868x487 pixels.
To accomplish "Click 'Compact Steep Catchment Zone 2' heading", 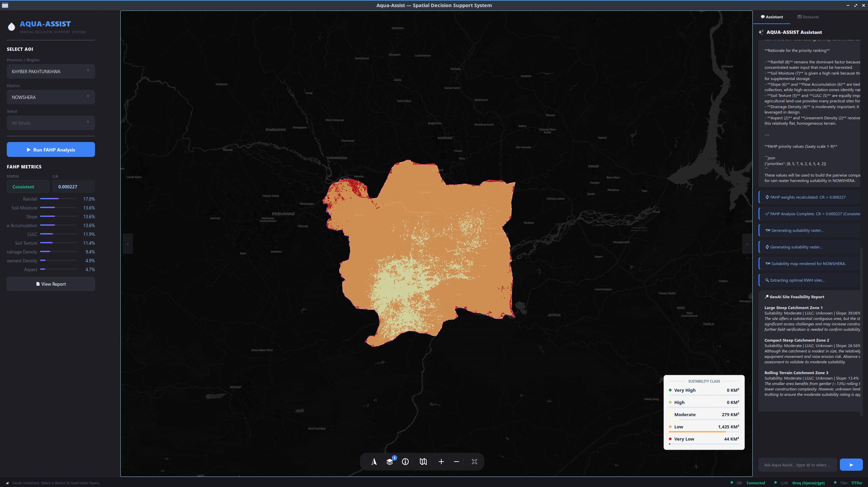I will coord(796,340).
